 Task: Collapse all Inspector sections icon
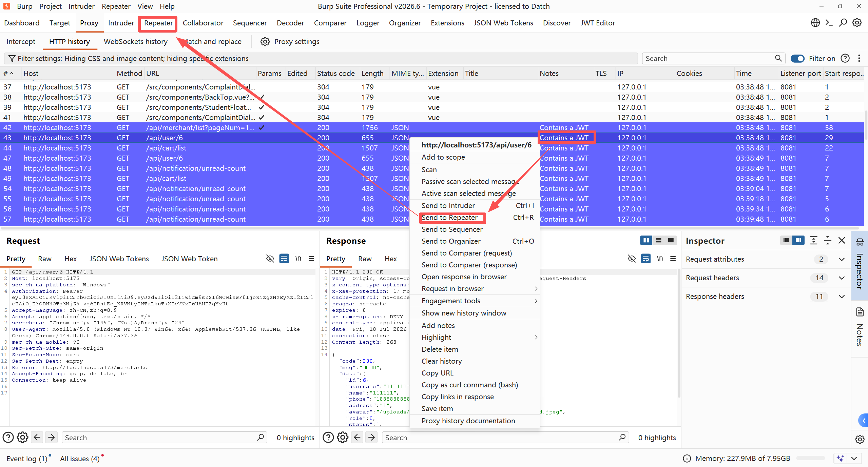pyautogui.click(x=828, y=240)
